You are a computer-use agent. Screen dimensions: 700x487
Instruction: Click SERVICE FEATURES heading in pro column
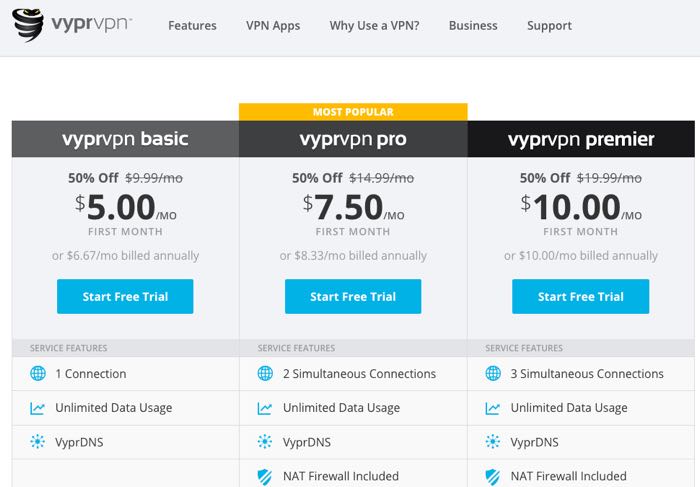296,348
